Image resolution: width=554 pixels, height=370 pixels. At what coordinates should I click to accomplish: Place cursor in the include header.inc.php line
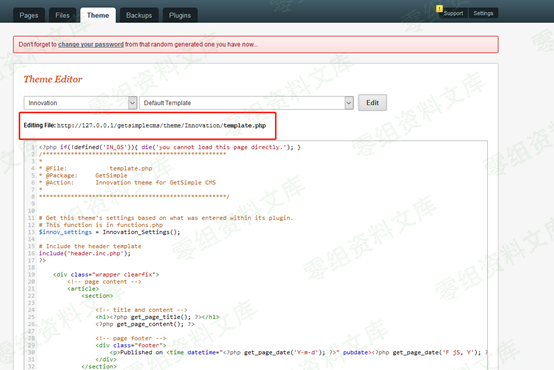pos(85,253)
